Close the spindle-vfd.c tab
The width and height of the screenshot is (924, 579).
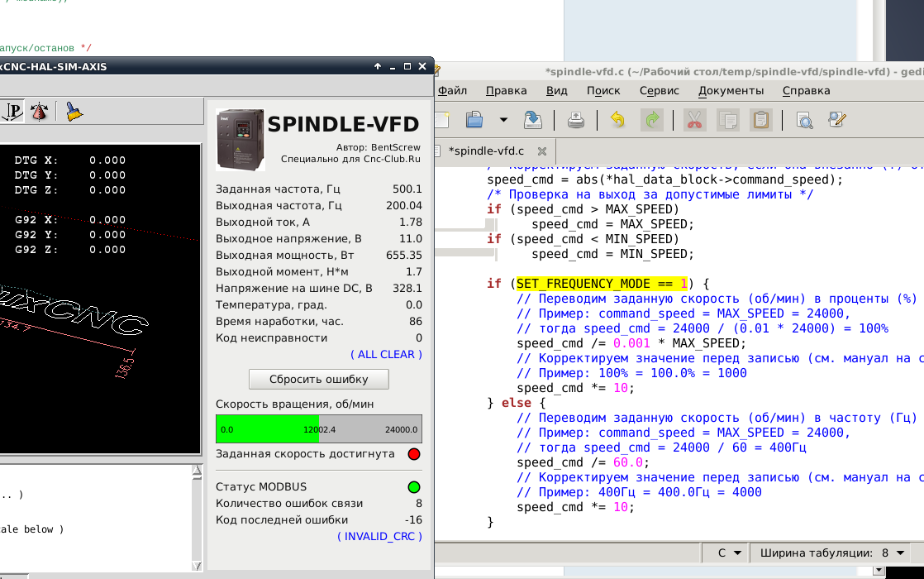[541, 151]
